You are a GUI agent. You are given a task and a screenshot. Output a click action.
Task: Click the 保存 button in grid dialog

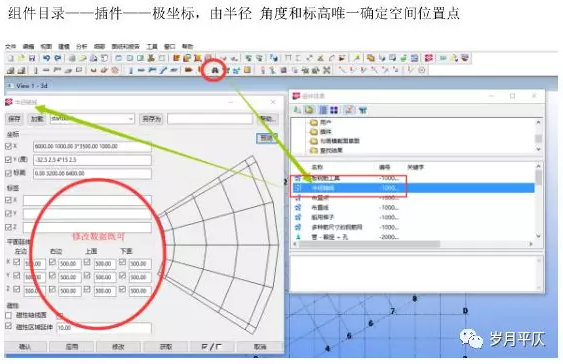(x=14, y=119)
